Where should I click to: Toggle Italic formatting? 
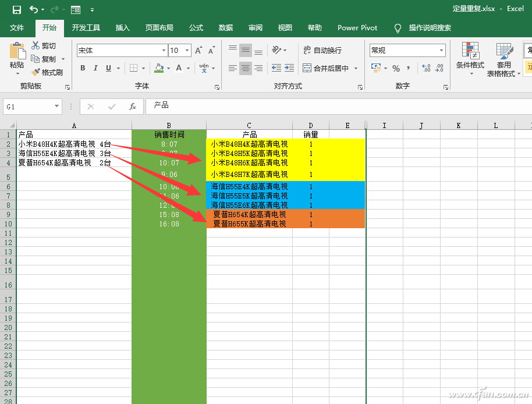pos(95,68)
